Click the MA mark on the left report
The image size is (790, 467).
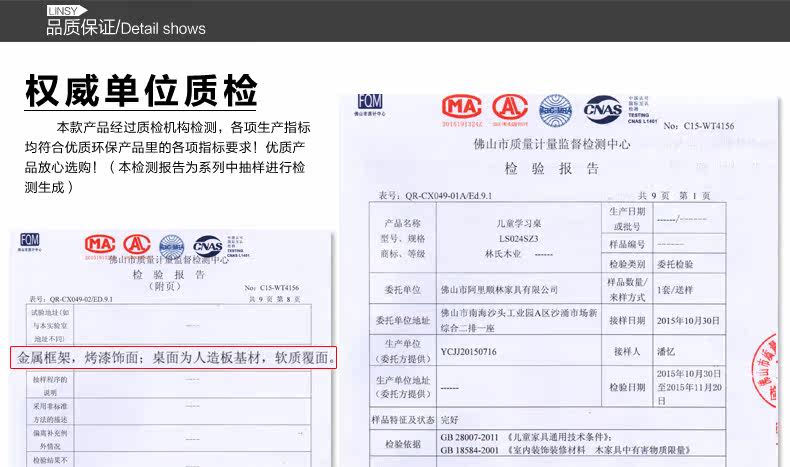point(100,245)
